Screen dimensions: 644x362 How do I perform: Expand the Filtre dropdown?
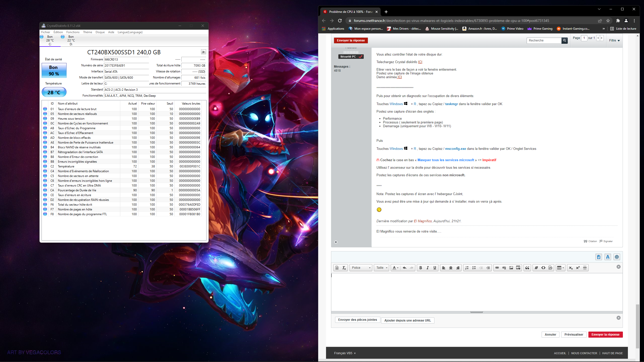click(x=614, y=40)
